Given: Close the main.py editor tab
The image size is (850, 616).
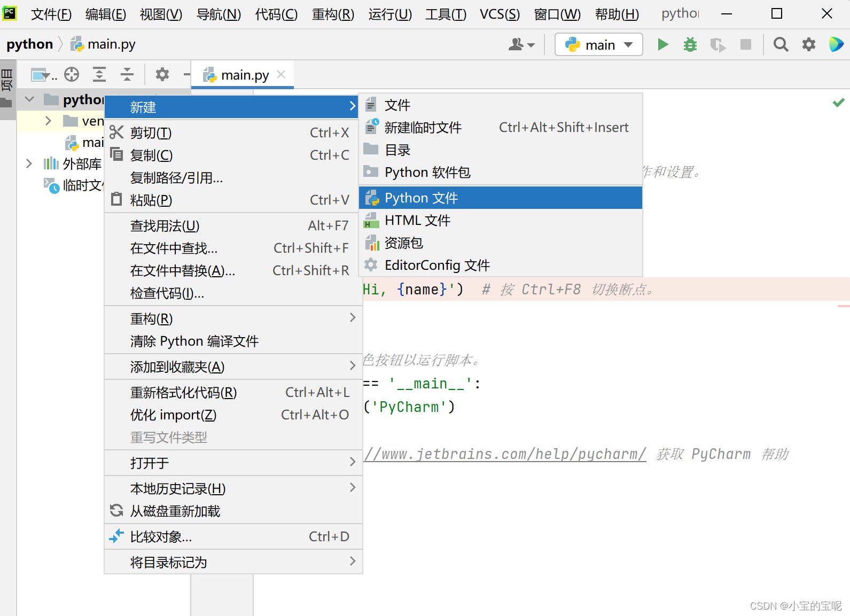Looking at the screenshot, I should 281,75.
